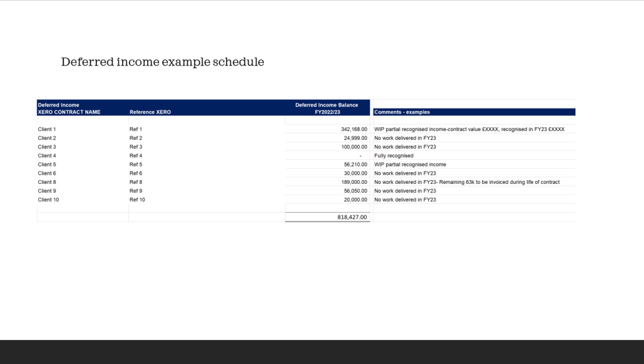Select the 'Client 1' cell

(x=47, y=129)
